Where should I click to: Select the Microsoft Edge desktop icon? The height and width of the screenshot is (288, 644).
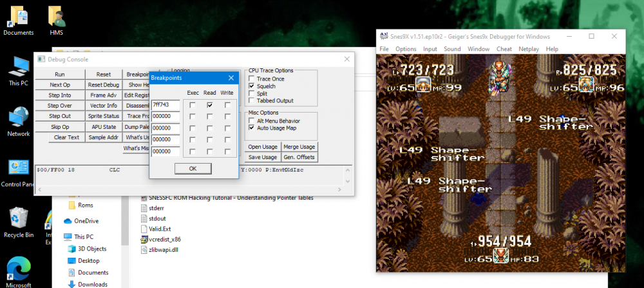pyautogui.click(x=19, y=268)
